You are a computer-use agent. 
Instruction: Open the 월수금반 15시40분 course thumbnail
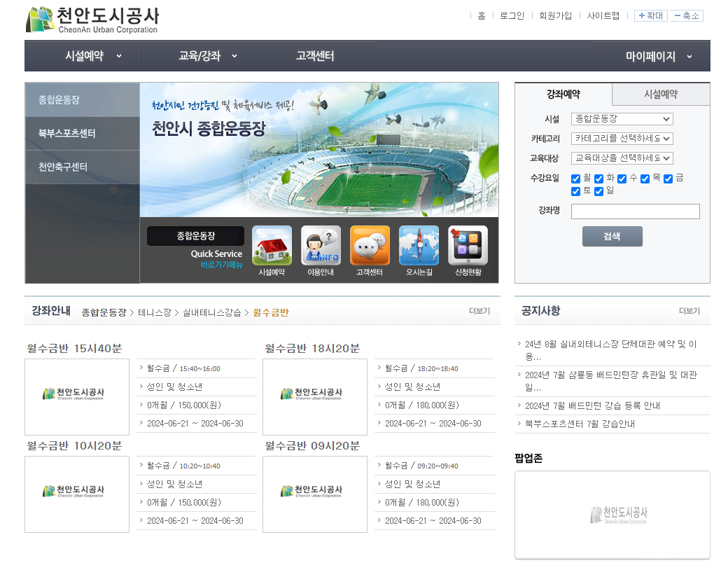coord(77,397)
